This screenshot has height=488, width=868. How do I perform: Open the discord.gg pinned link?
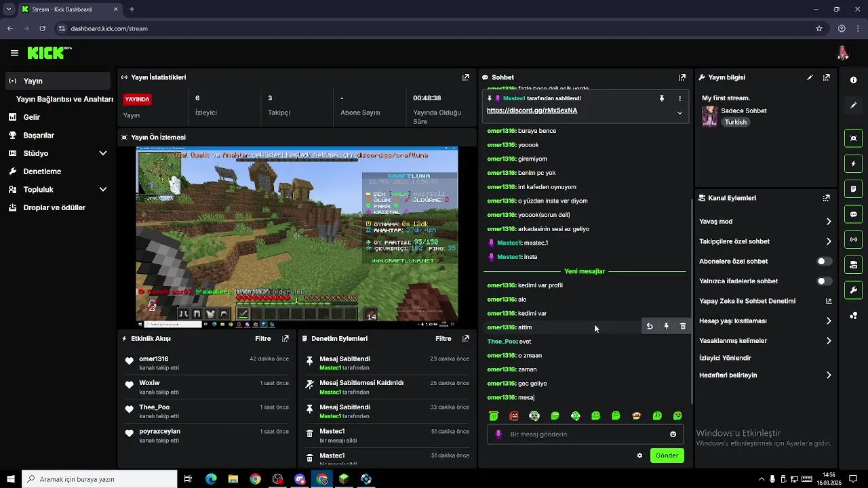pyautogui.click(x=532, y=110)
